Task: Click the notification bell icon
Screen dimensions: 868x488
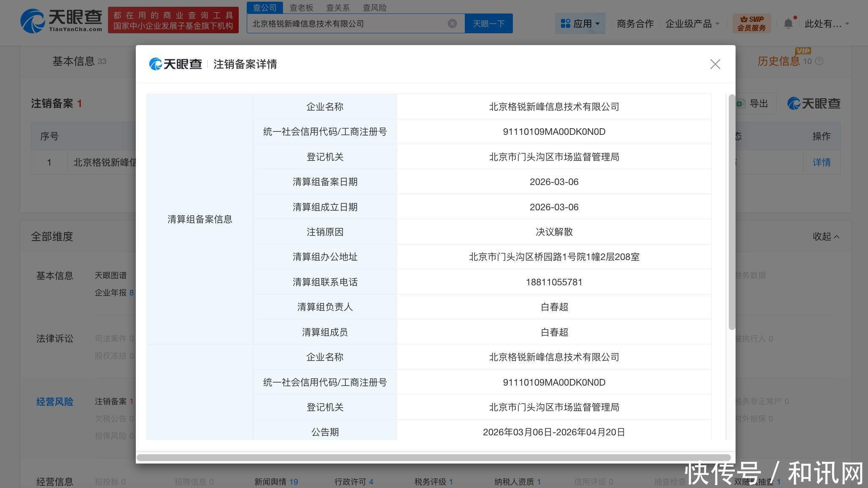Action: tap(788, 24)
